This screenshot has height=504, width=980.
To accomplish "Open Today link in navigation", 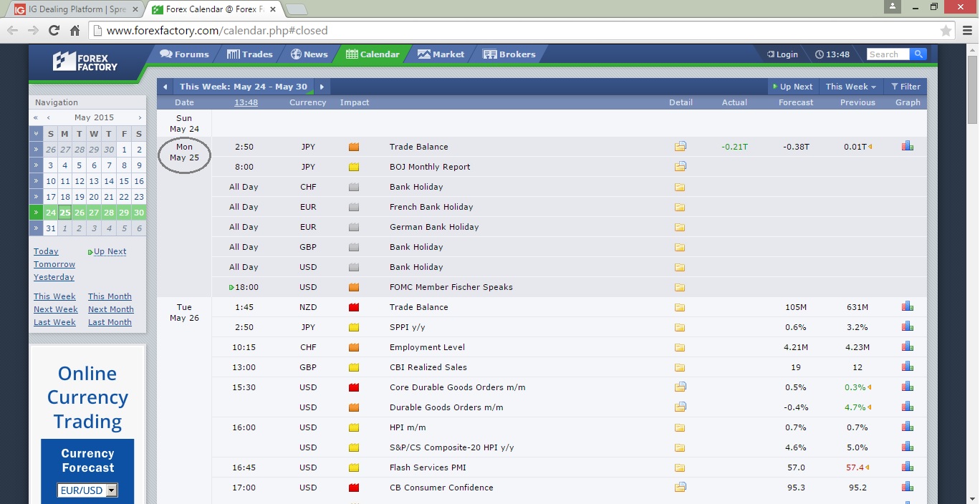I will pos(46,251).
